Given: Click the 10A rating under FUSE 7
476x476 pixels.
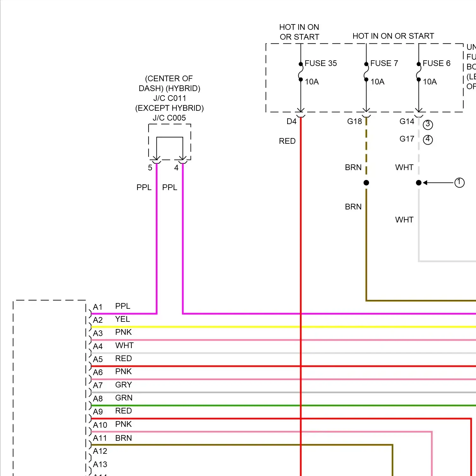Looking at the screenshot, I should tap(377, 82).
